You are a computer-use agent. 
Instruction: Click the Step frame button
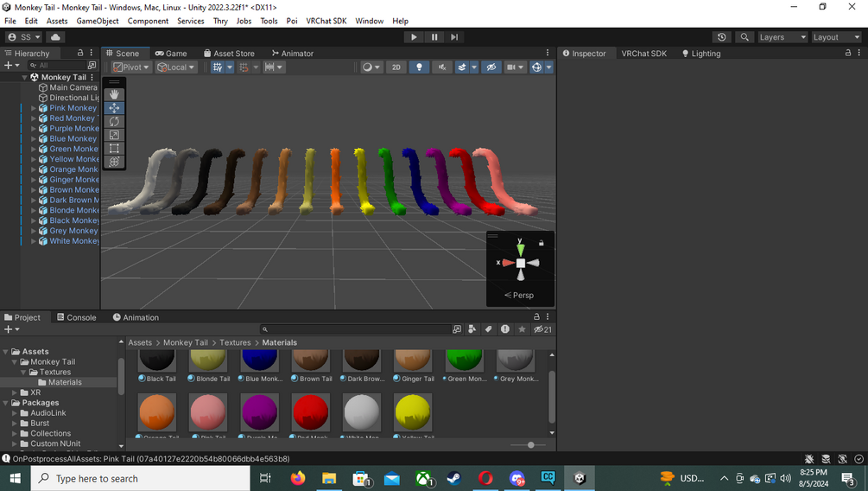[x=454, y=37]
